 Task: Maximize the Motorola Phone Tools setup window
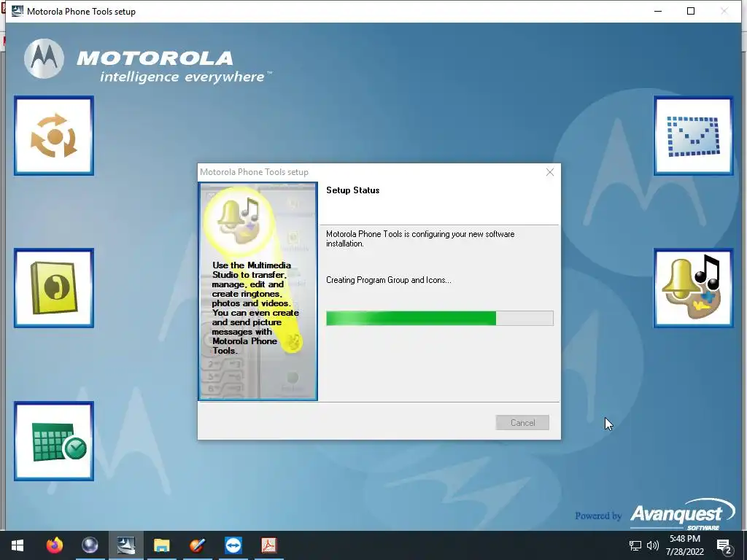click(691, 11)
